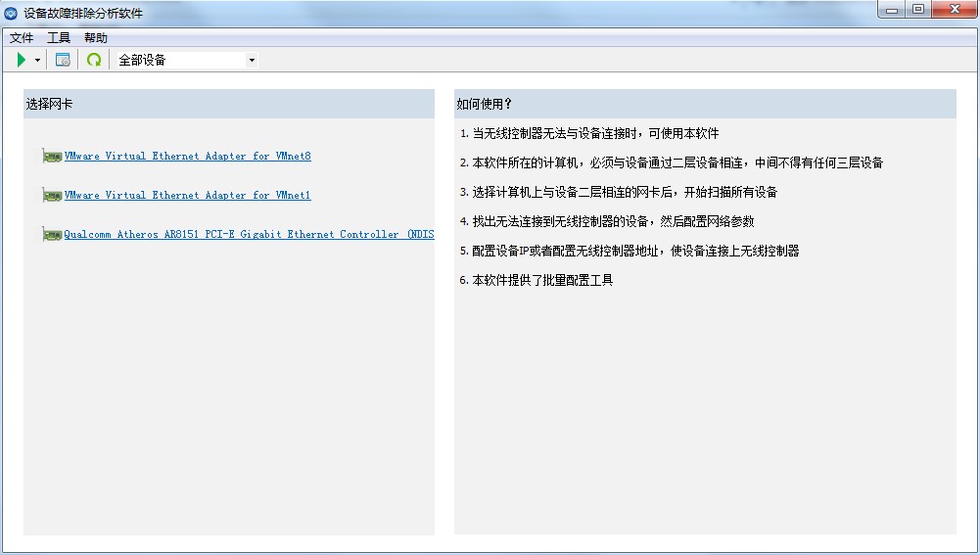Click the network card icon beside VMnet8
The image size is (980, 555).
click(53, 156)
